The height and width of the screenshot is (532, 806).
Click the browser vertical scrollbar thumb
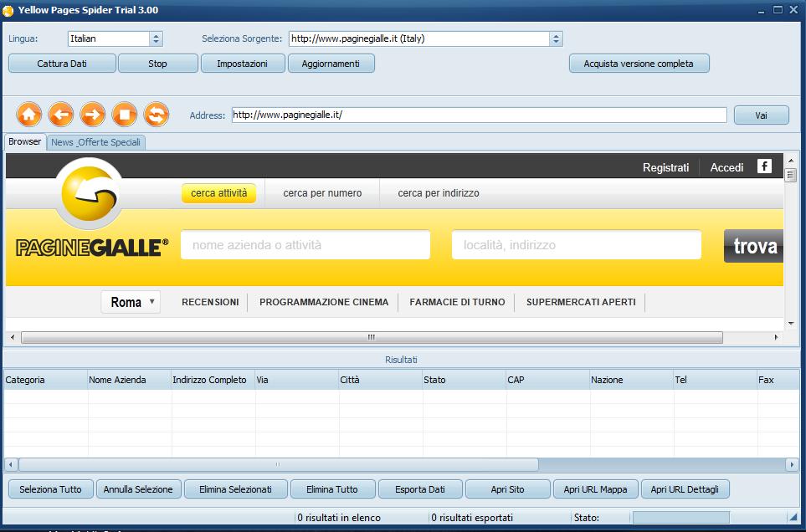(791, 175)
